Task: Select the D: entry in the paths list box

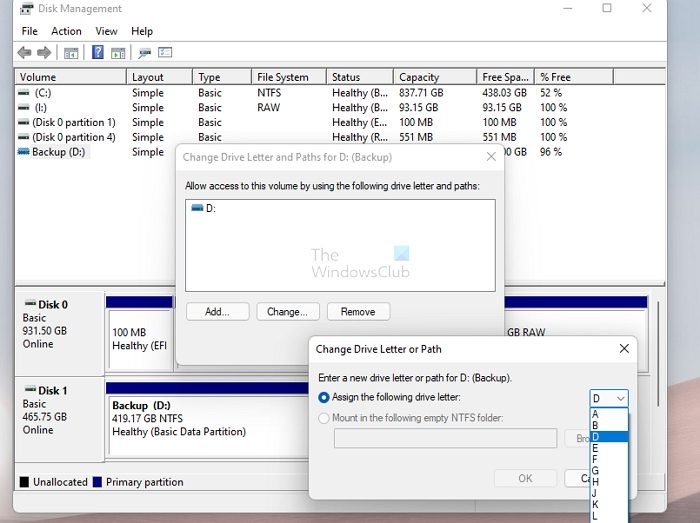Action: point(204,208)
